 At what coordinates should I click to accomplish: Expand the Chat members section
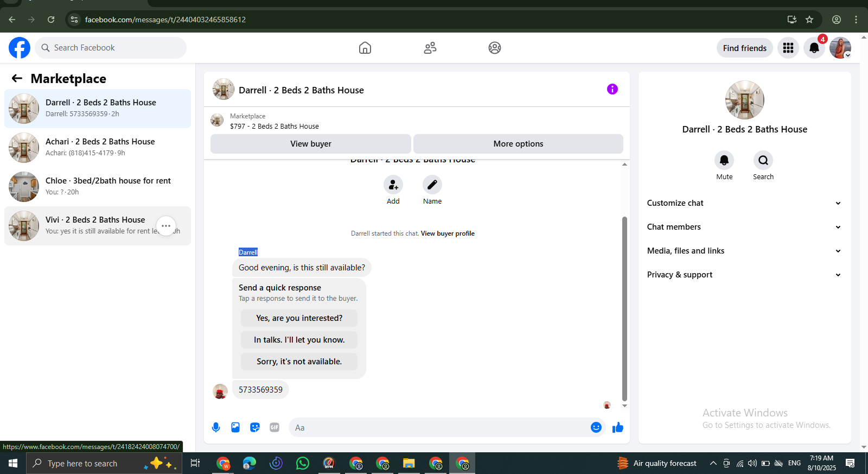(x=744, y=227)
